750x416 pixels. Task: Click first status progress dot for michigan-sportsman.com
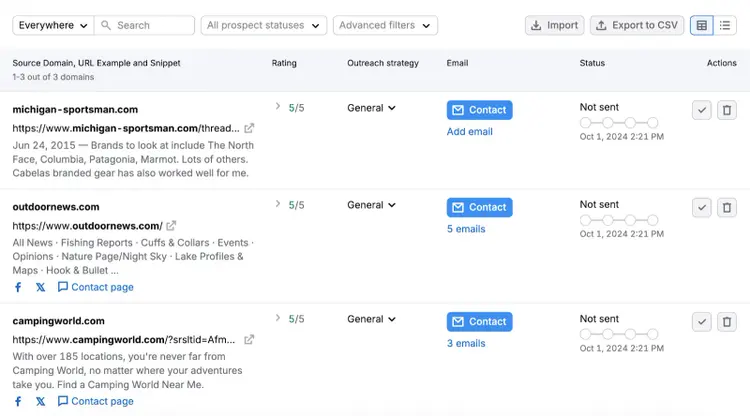click(x=585, y=123)
